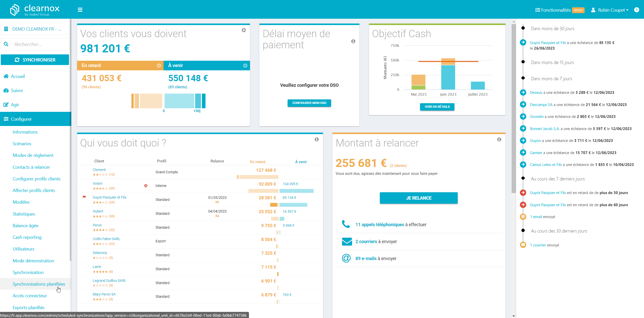Sort by En retard column header
This screenshot has height=318, width=644.
coord(258,162)
